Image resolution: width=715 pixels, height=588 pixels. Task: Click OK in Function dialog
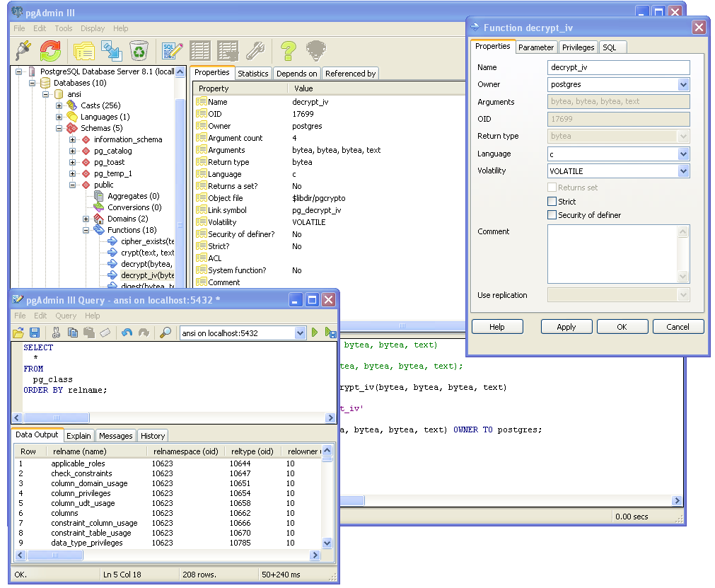(x=622, y=327)
